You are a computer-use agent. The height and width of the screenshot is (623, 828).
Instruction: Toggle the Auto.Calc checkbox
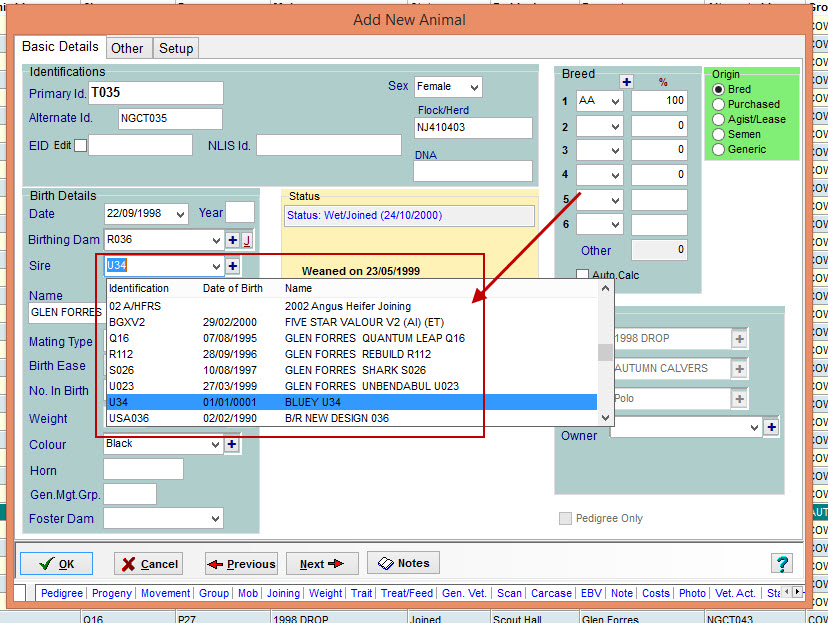[x=582, y=275]
